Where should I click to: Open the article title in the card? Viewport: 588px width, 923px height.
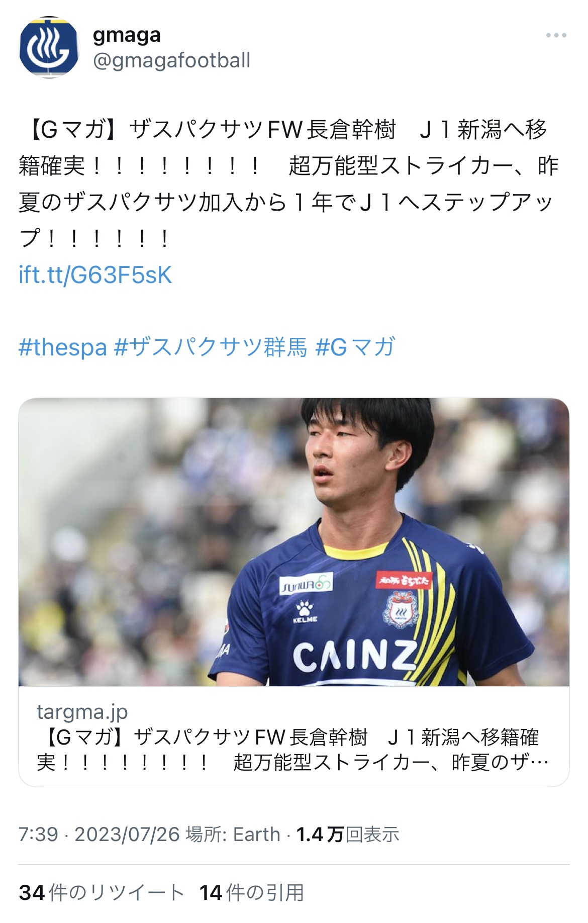click(x=292, y=750)
